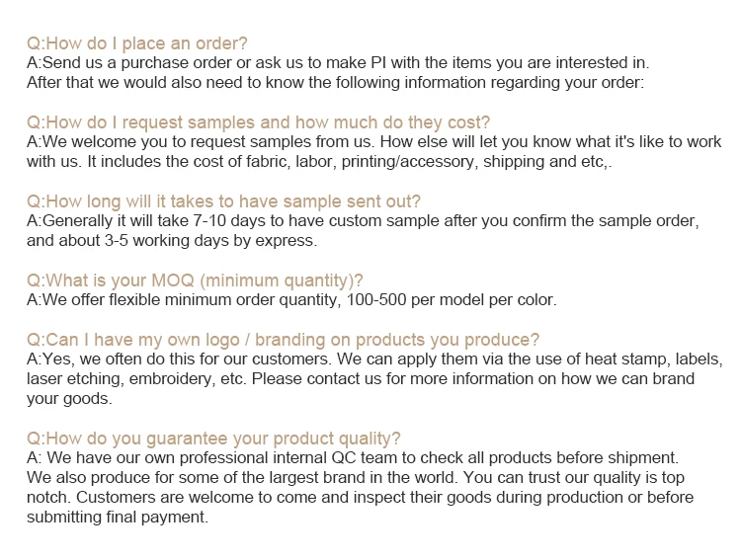Click the line "about 3-5 working days by express"
Image resolution: width=741 pixels, height=560 pixels.
coord(172,241)
